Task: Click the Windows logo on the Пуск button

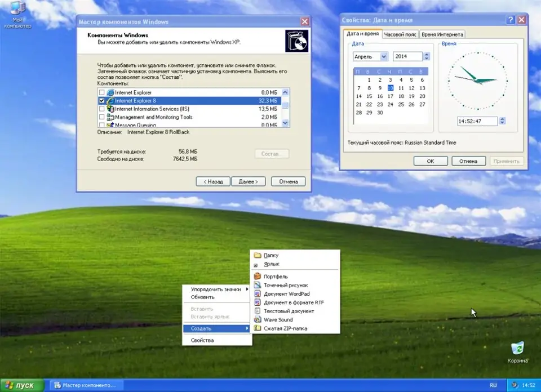Action: point(9,385)
